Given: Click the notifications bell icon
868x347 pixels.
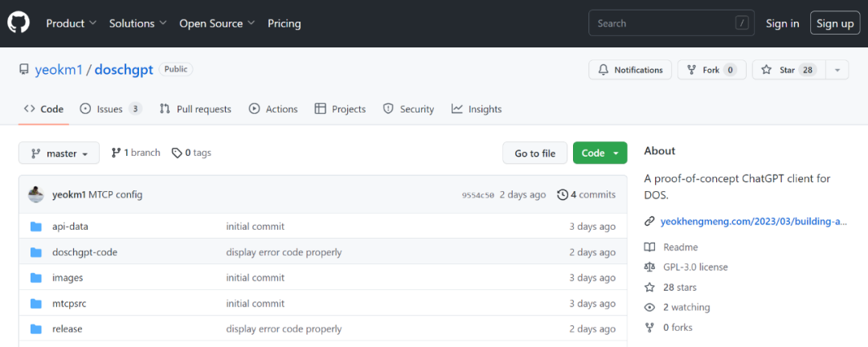Looking at the screenshot, I should (x=604, y=70).
